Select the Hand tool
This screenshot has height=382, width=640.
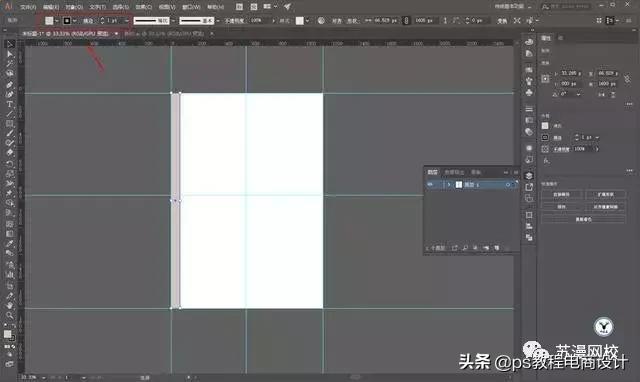coord(10,305)
